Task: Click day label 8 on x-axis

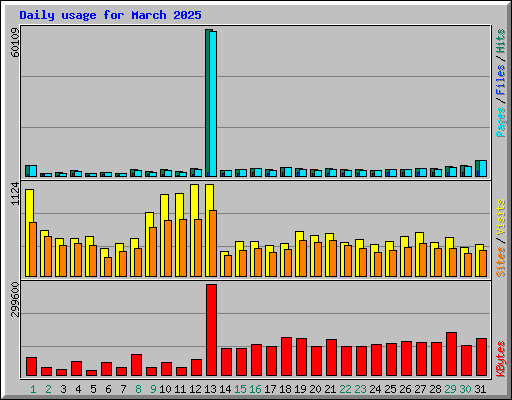Action: pos(138,389)
